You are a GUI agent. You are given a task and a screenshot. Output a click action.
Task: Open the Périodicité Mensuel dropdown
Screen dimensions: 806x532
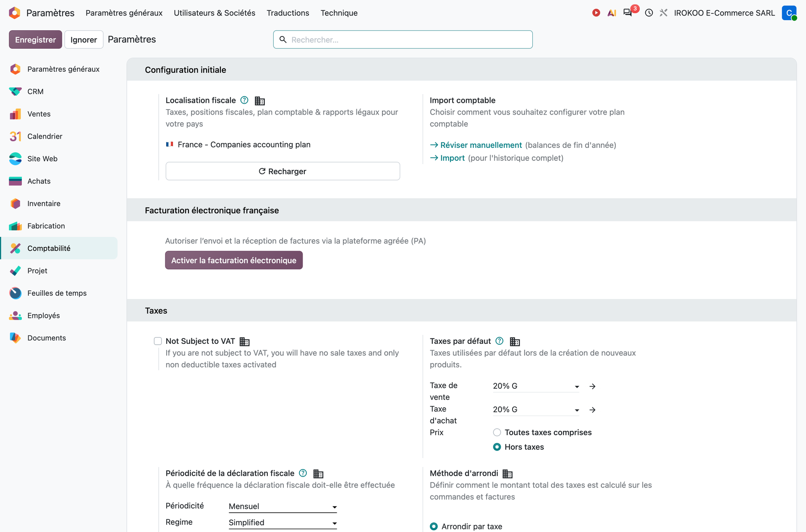283,506
